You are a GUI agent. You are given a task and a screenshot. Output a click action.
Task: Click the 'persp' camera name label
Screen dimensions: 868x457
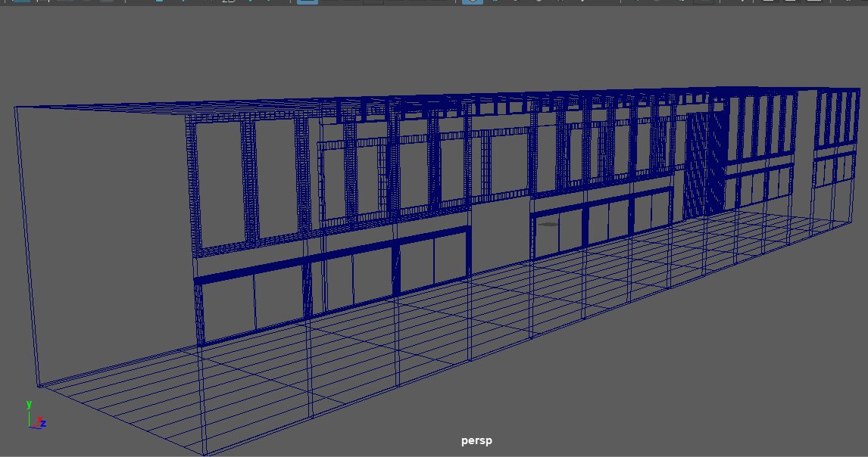point(476,441)
